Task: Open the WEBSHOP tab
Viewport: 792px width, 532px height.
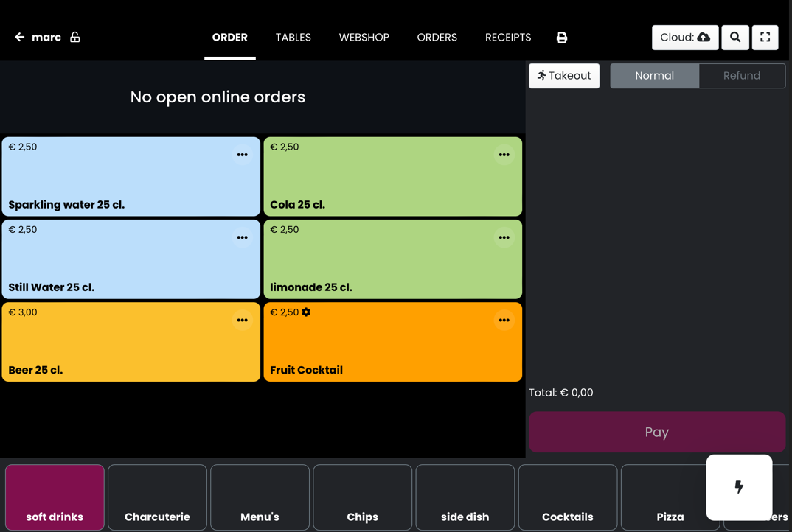Action: pos(364,38)
